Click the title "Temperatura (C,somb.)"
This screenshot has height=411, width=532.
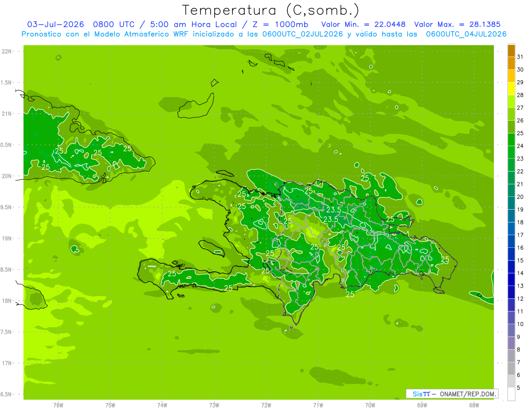click(270, 10)
